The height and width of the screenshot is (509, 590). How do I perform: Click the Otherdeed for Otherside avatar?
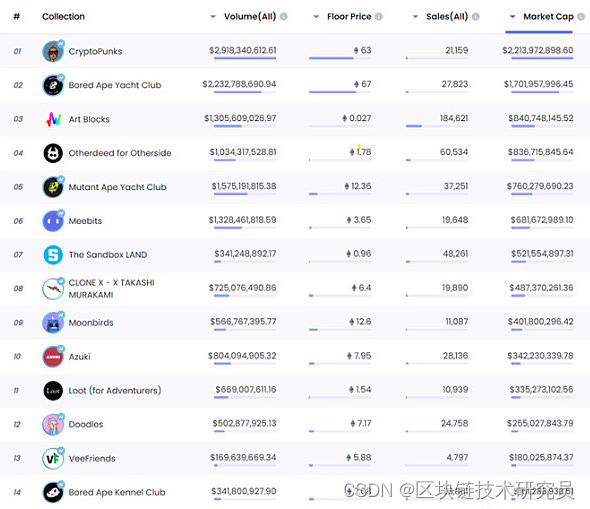(53, 153)
